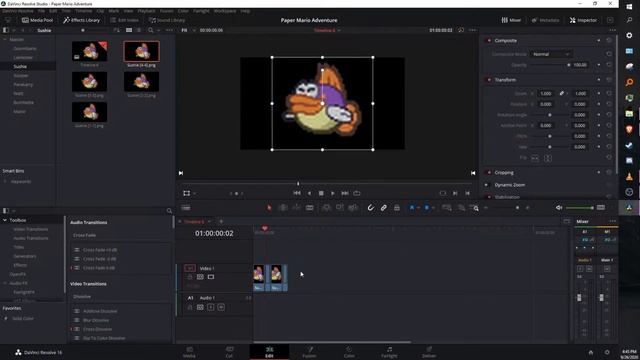Screen dimensions: 640x360
Task: Open the Workspace menu
Action: coord(225,11)
